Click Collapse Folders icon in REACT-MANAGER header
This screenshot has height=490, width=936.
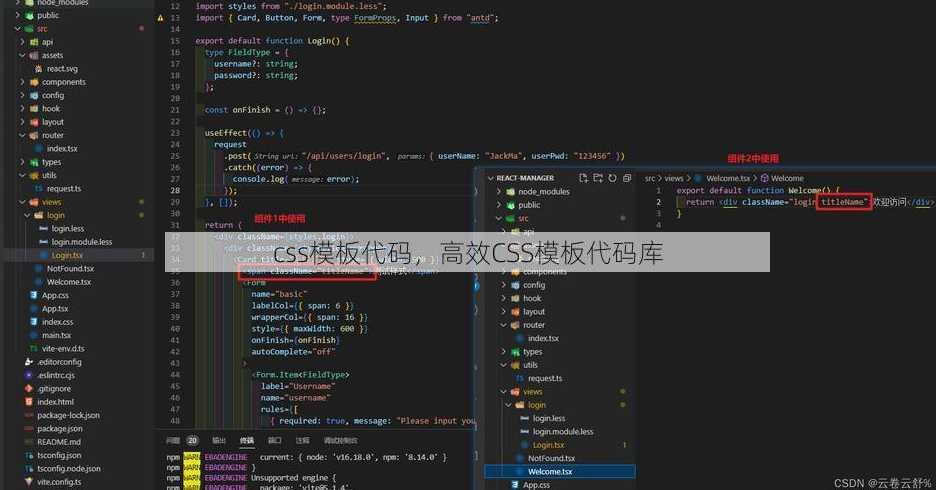coord(627,178)
